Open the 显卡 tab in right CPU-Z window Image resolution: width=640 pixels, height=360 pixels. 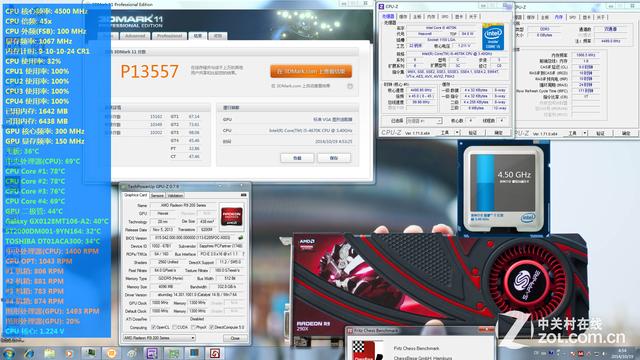(587, 18)
